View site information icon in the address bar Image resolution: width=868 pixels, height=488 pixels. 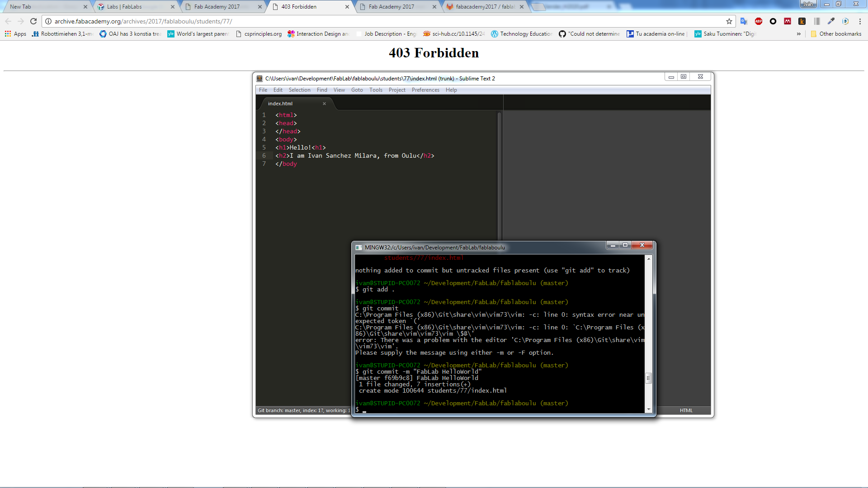point(48,21)
